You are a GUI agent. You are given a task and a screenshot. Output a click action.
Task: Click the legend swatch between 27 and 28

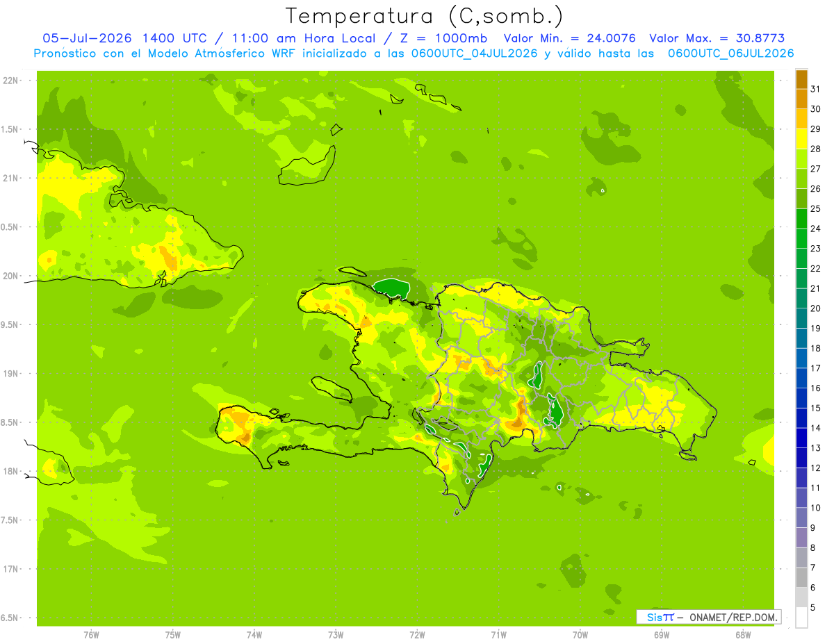pyautogui.click(x=801, y=159)
